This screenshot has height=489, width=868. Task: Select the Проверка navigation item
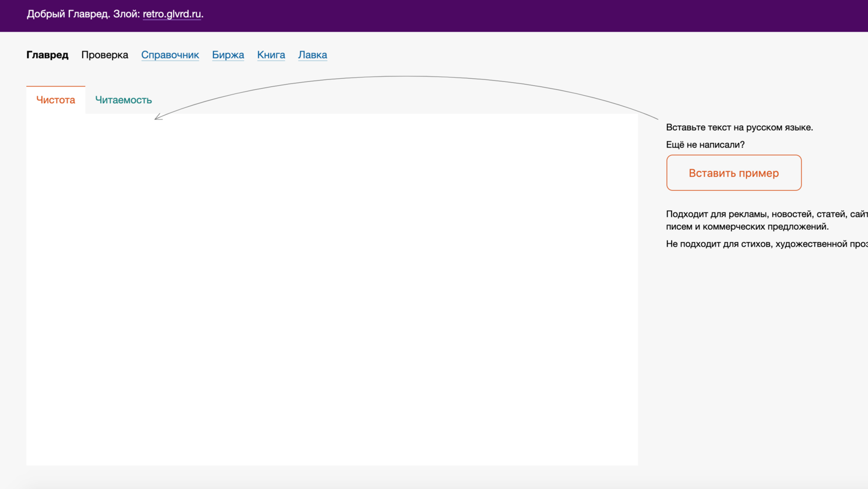[x=105, y=55]
